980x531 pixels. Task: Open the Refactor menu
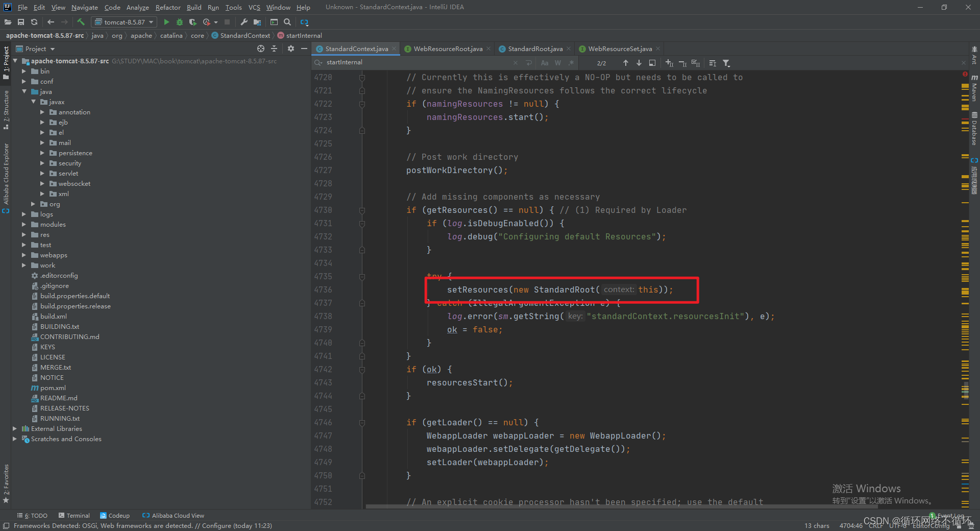pyautogui.click(x=168, y=7)
